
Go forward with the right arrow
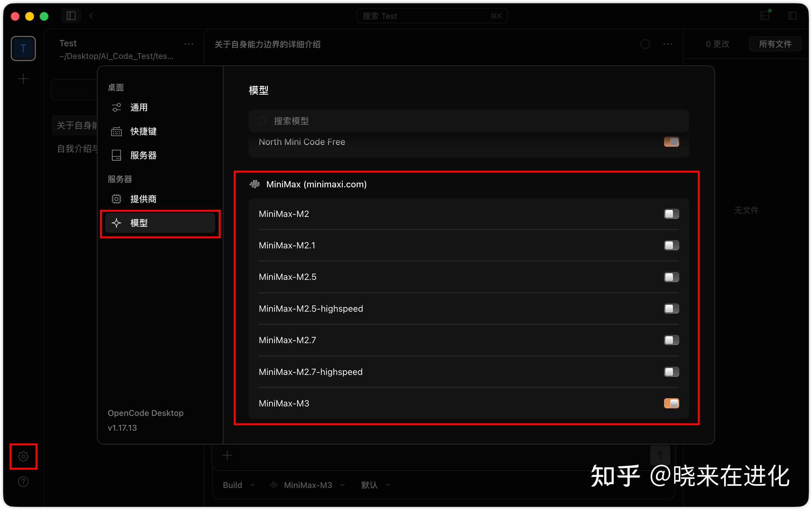tap(107, 16)
